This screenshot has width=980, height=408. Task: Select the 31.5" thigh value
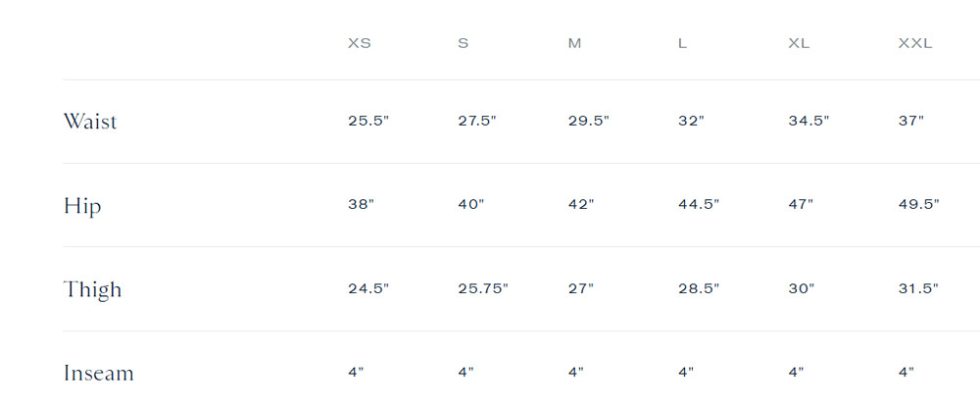pos(919,288)
